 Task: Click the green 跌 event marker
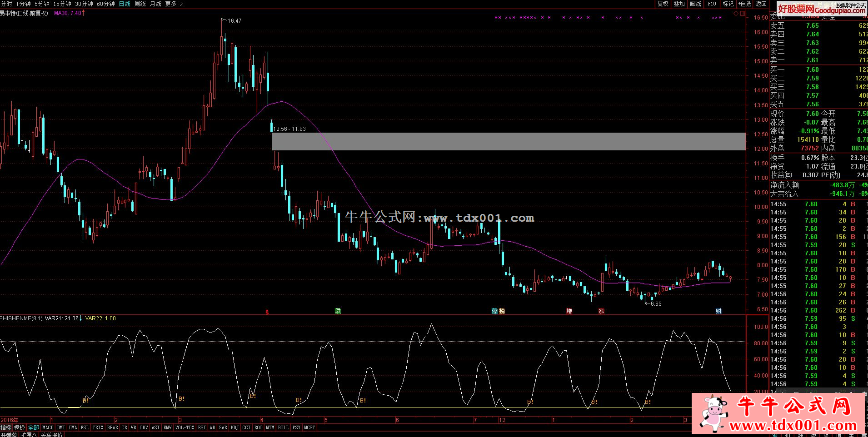coord(338,311)
